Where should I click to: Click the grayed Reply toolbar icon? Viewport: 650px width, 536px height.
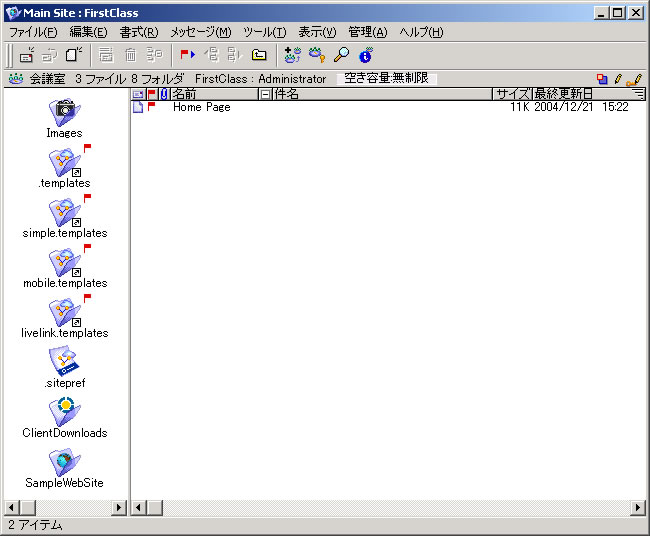point(50,55)
